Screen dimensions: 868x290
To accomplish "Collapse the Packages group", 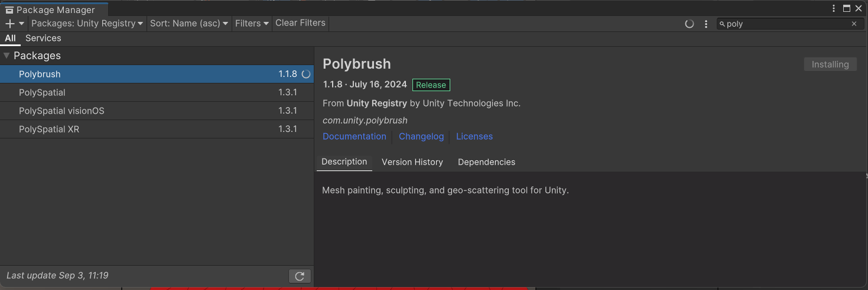I will pos(6,56).
